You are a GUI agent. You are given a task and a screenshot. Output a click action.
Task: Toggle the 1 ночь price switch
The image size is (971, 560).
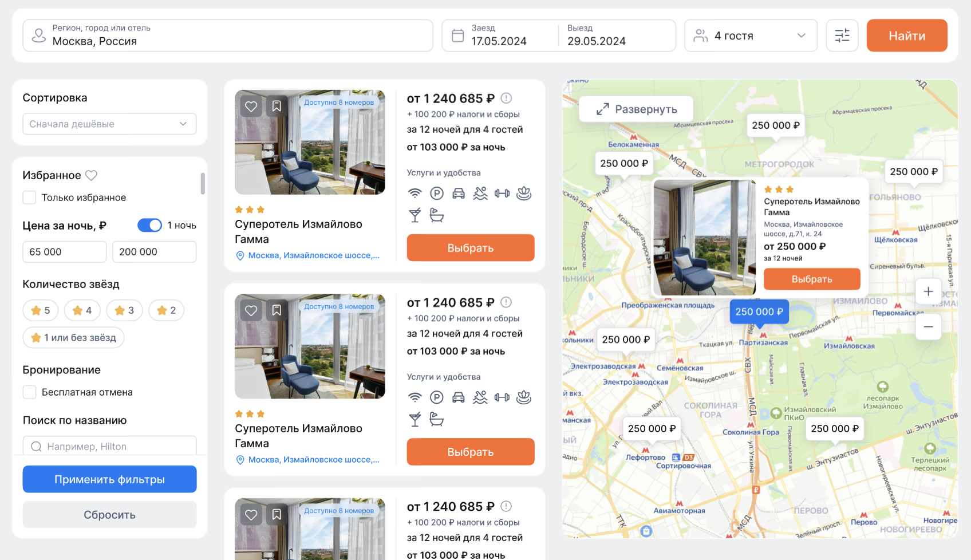tap(150, 225)
